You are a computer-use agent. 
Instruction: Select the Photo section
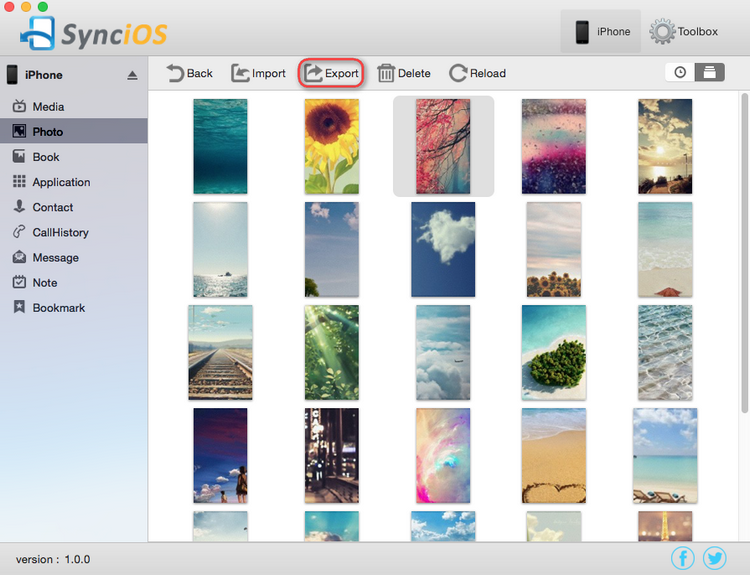point(74,131)
